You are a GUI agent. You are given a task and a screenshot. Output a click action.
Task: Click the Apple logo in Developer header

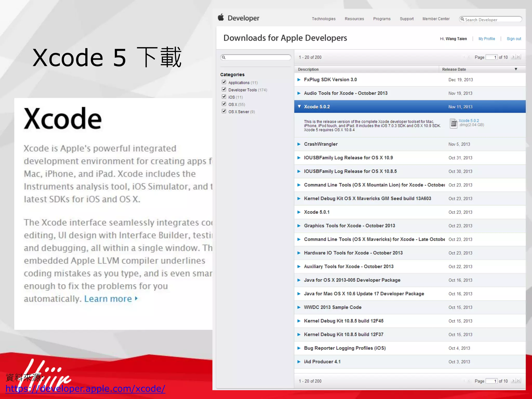221,17
